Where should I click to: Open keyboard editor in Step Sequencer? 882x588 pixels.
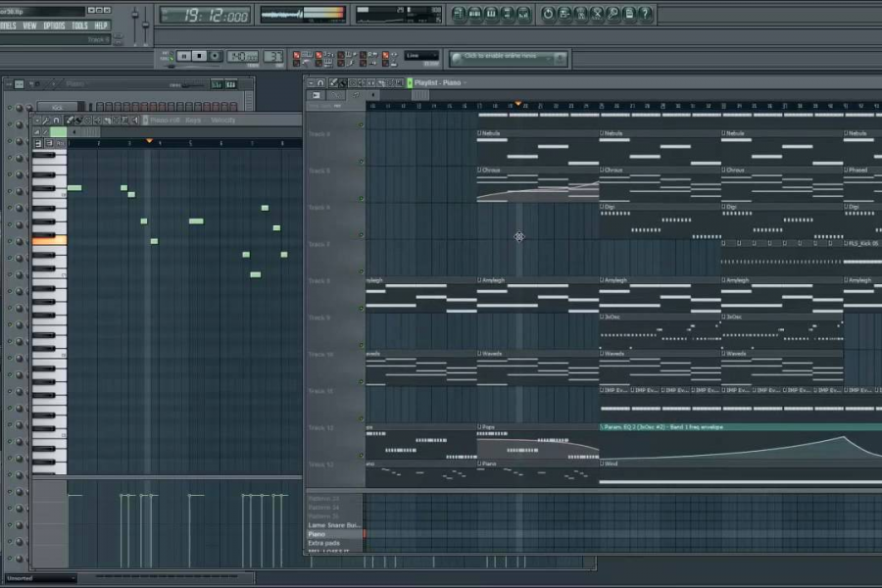[x=230, y=84]
